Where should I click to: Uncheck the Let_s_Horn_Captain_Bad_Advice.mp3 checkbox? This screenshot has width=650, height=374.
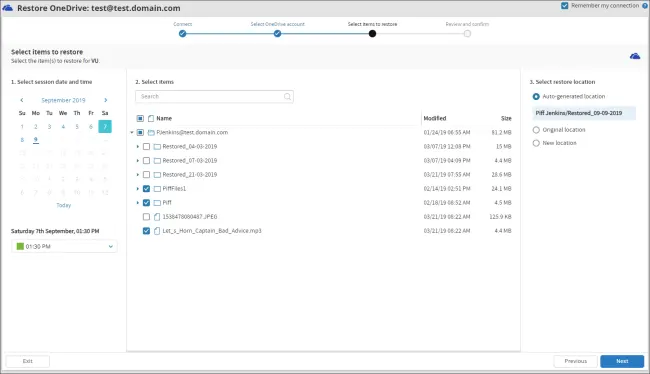[146, 231]
